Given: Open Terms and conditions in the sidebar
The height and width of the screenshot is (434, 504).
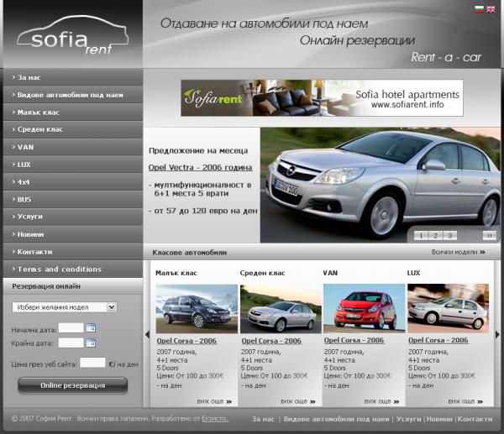Looking at the screenshot, I should coord(73,269).
